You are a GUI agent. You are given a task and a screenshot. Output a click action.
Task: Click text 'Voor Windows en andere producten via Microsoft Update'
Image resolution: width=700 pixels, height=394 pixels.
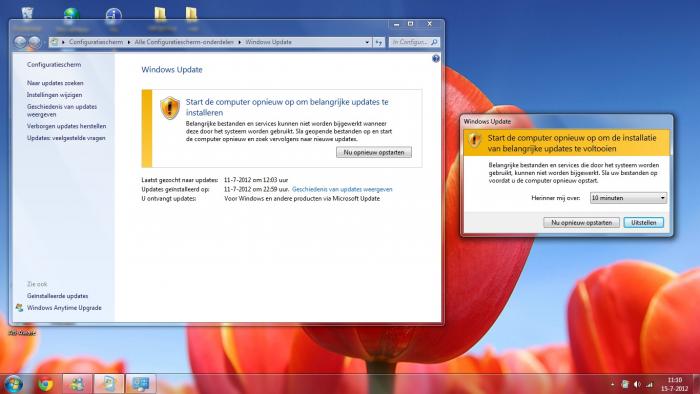tap(302, 199)
